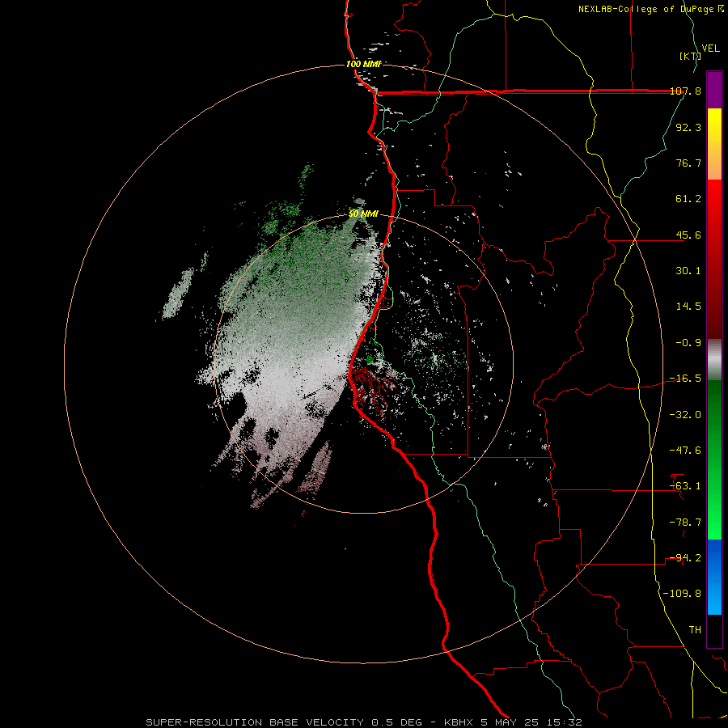Click the -0.9 scale value

(x=688, y=343)
